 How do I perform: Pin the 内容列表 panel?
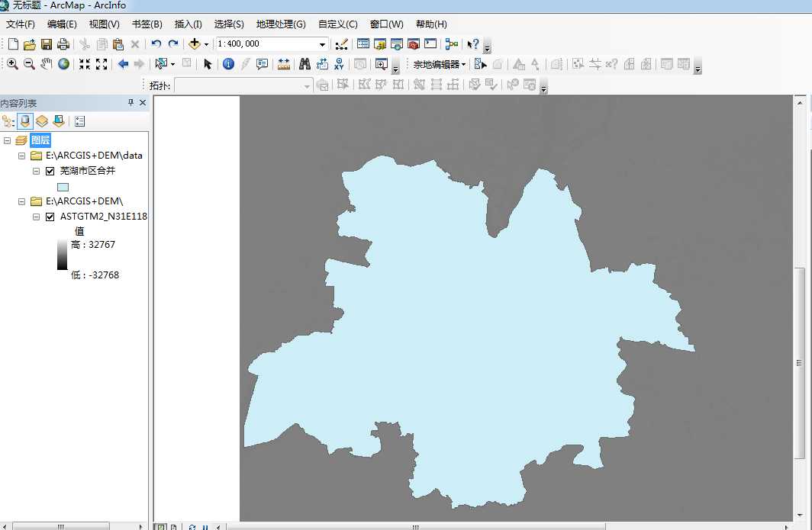[x=130, y=102]
